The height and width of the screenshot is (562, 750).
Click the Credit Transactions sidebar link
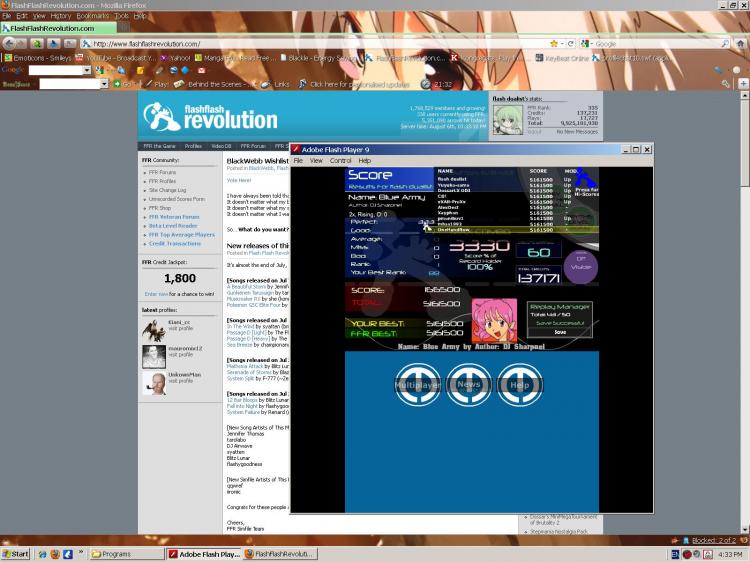(x=175, y=243)
